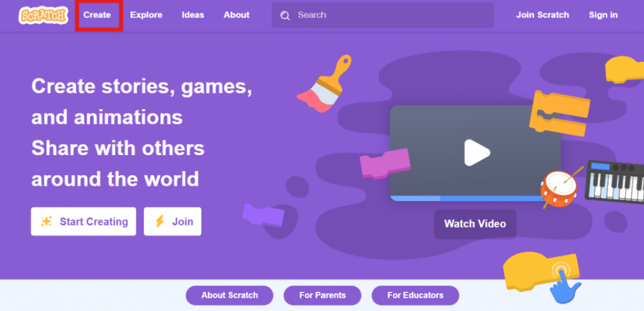Click the Watch Video button
Image resolution: width=644 pixels, height=311 pixels.
[x=475, y=224]
